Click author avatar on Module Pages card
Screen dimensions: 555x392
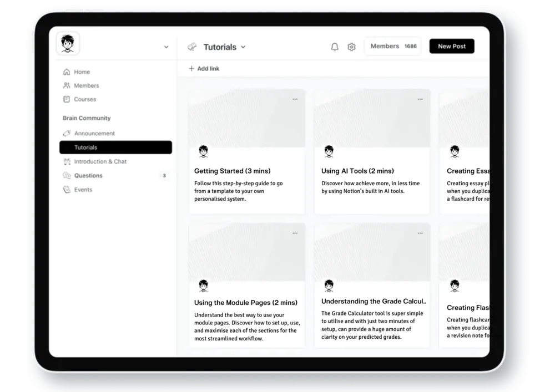pos(203,285)
